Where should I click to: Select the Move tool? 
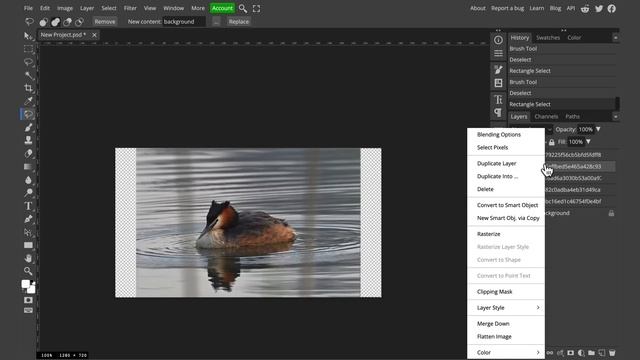[x=28, y=36]
